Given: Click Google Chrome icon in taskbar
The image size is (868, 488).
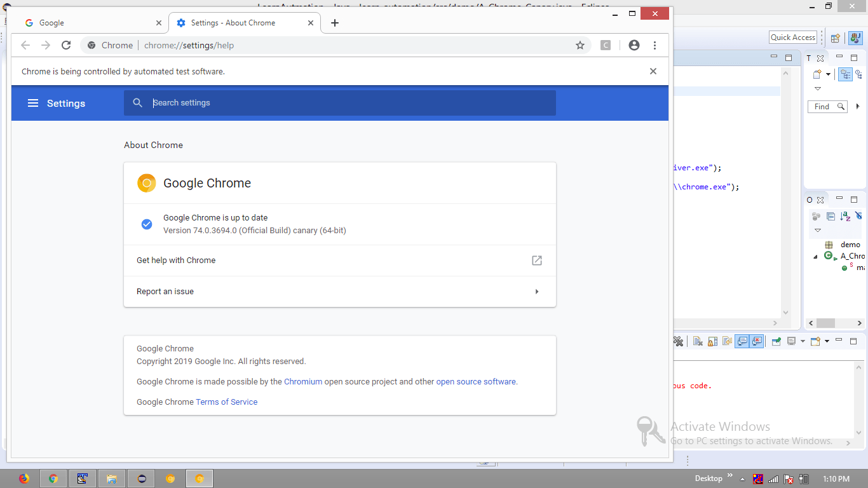Looking at the screenshot, I should click(53, 478).
